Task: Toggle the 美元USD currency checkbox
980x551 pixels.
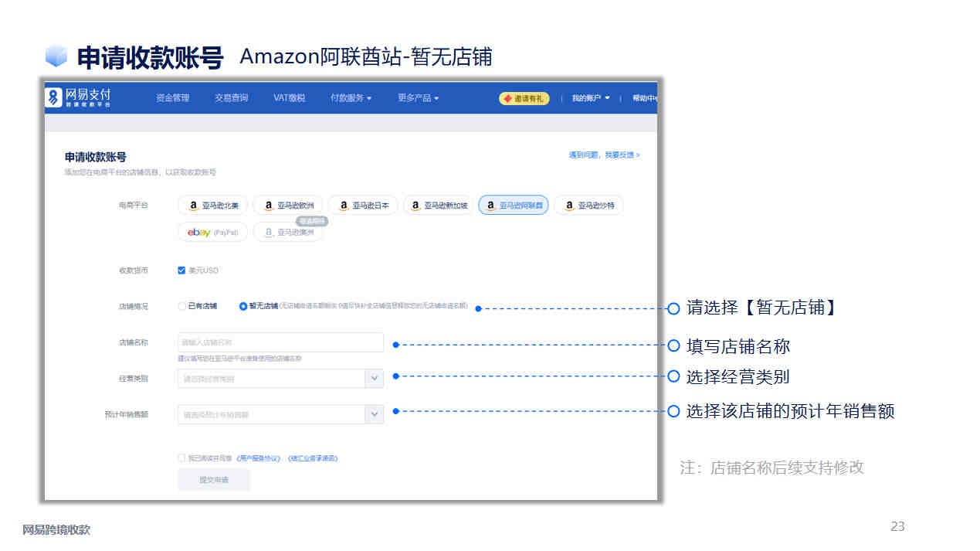Action: pos(181,270)
